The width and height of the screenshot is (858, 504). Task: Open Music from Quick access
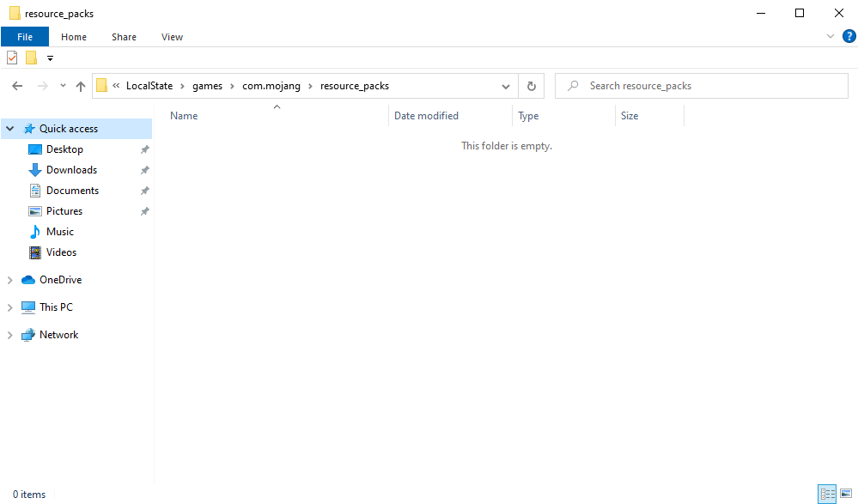click(x=59, y=232)
